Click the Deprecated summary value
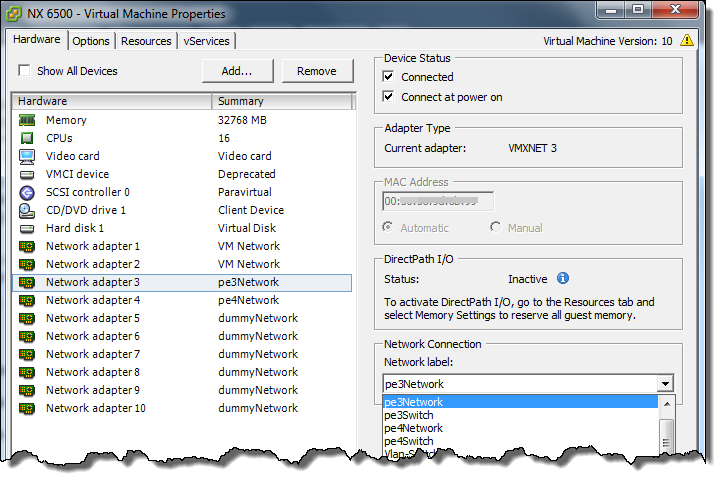721x491 pixels. (x=246, y=174)
